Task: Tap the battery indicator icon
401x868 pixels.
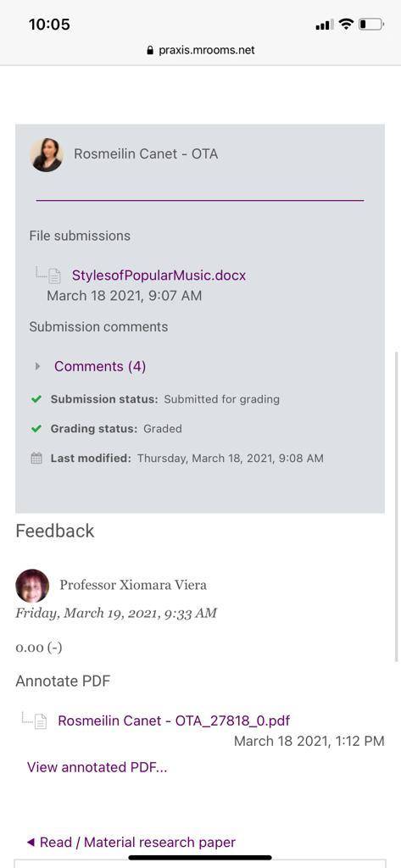Action: click(371, 25)
